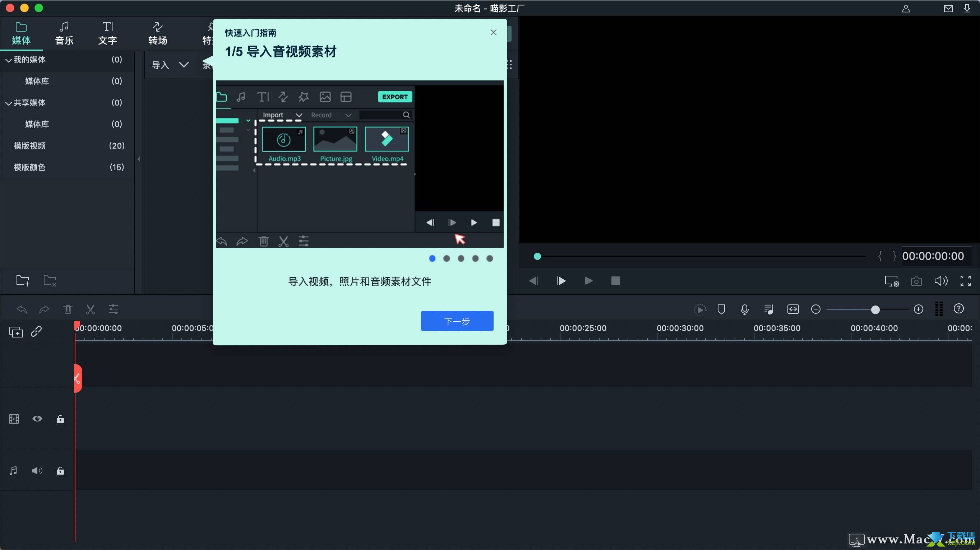Collapse the media panel with side arrow

[x=139, y=159]
